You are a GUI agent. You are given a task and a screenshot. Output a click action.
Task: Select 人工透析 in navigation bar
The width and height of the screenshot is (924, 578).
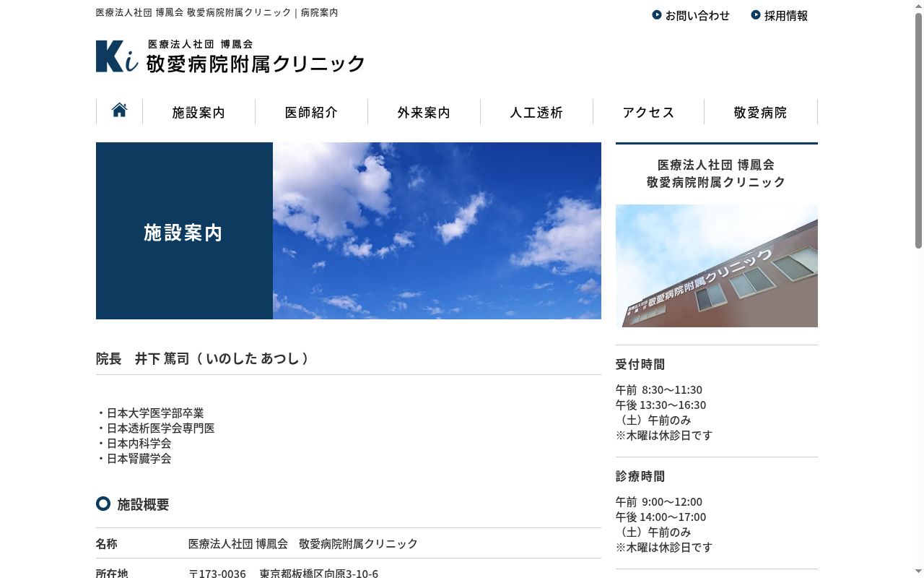tap(536, 112)
